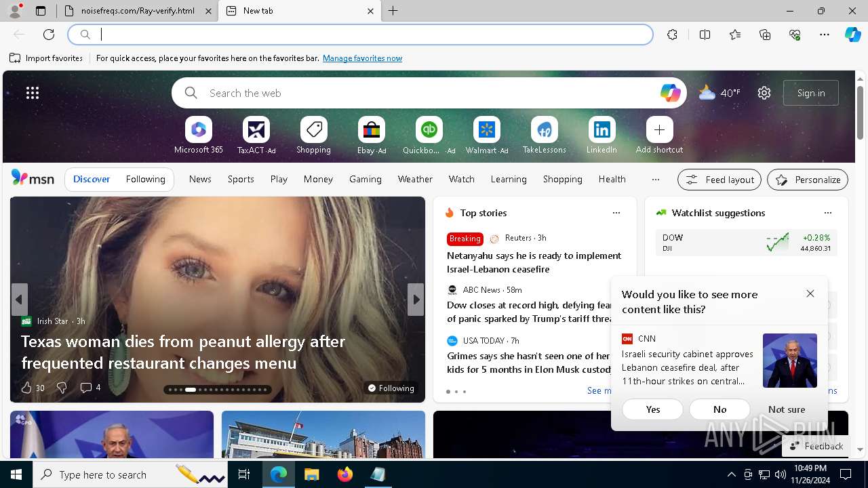Viewport: 868px width, 488px height.
Task: Open the Health category
Action: [x=612, y=179]
